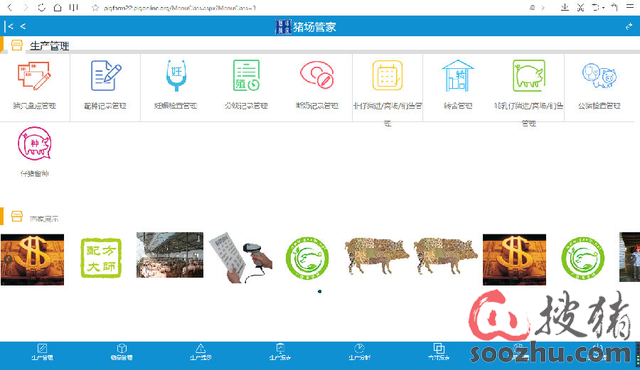Switch to the warning triangle bottom tab
The image size is (640, 370).
[200, 352]
